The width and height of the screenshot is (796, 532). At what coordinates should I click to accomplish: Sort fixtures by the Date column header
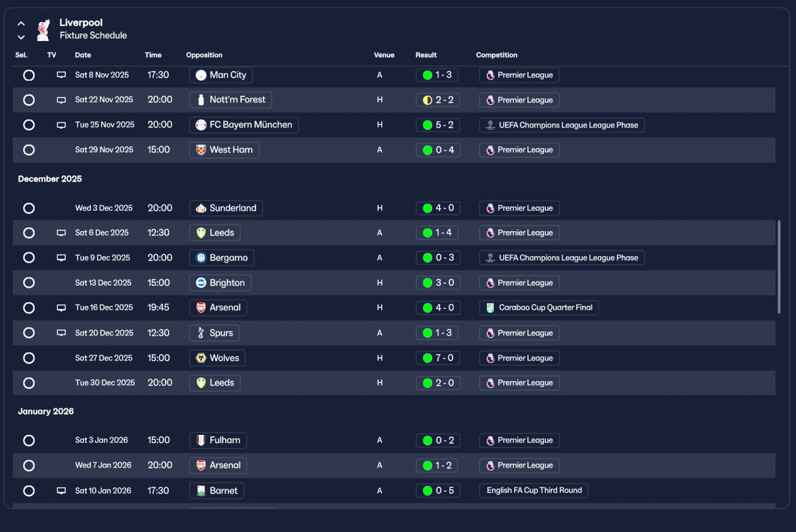click(83, 55)
